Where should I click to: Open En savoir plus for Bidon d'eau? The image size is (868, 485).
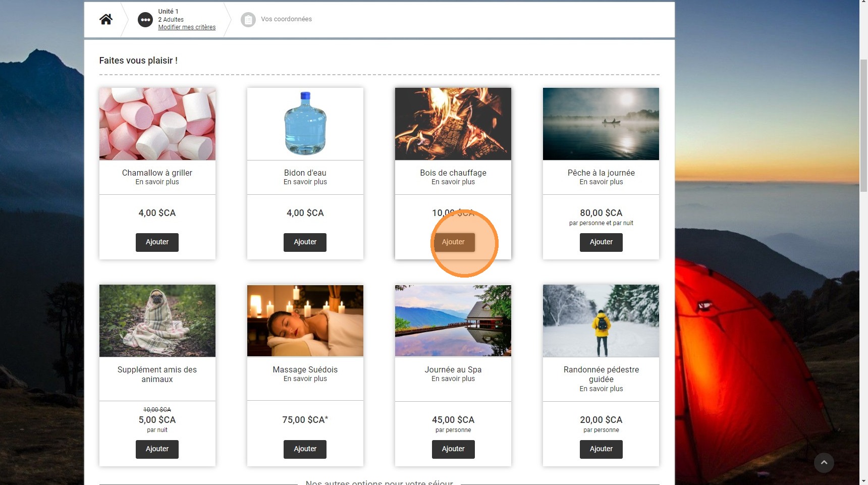tap(305, 182)
